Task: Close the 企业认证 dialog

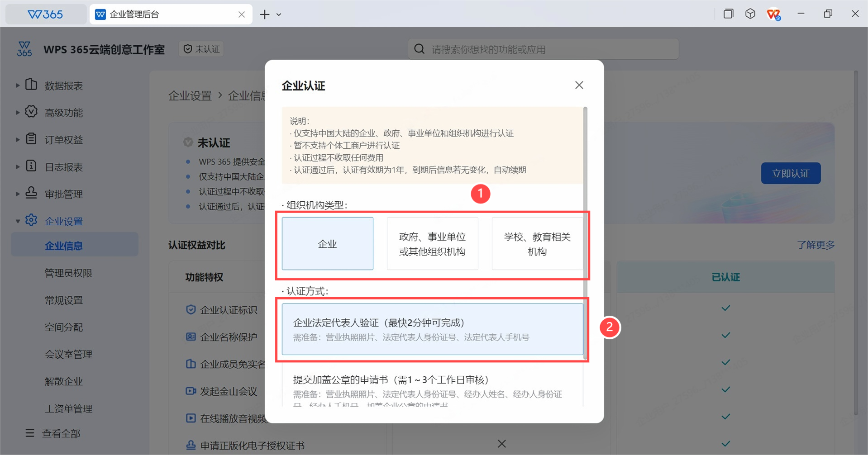Action: click(579, 85)
